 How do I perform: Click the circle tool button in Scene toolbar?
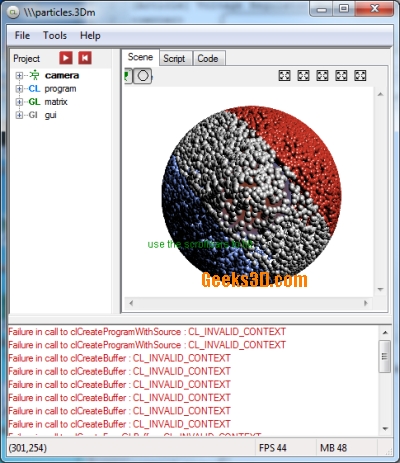point(143,76)
